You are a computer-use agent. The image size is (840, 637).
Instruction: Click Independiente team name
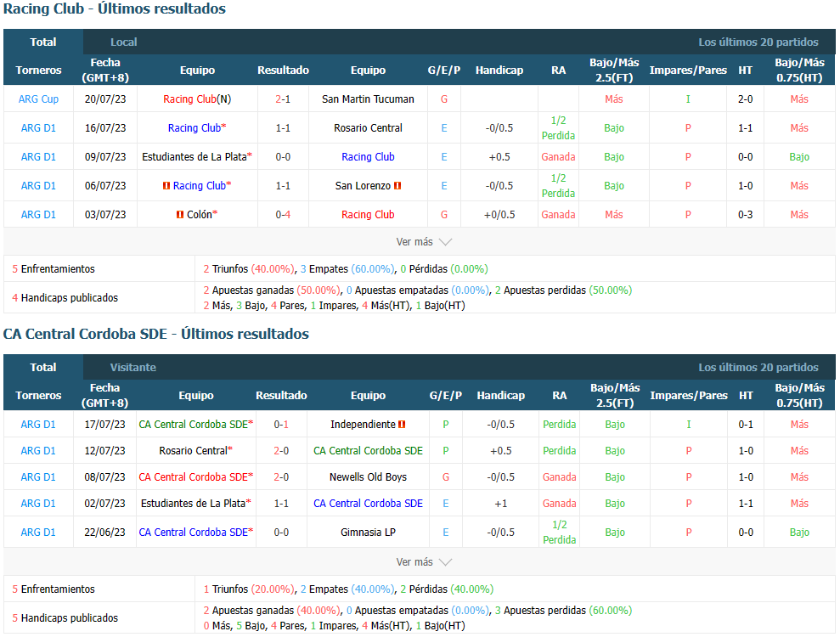click(x=363, y=425)
